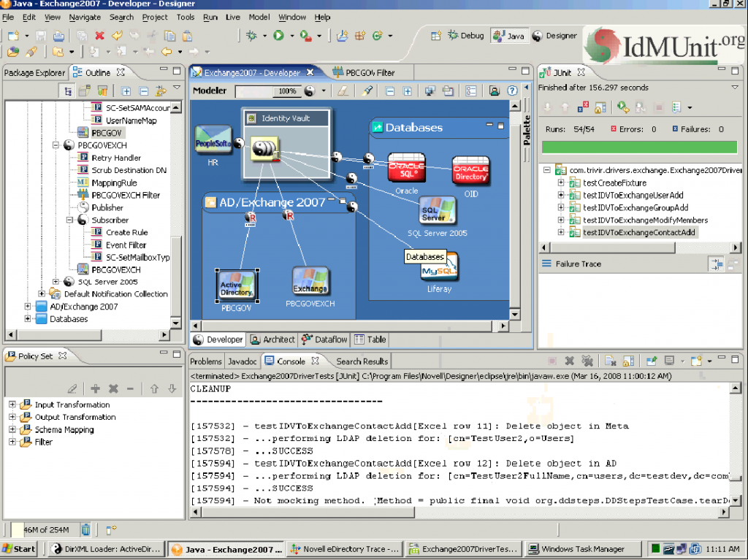Viewport: 748px width, 560px height.
Task: Select the PeopleSoft HR application icon
Action: click(x=213, y=139)
